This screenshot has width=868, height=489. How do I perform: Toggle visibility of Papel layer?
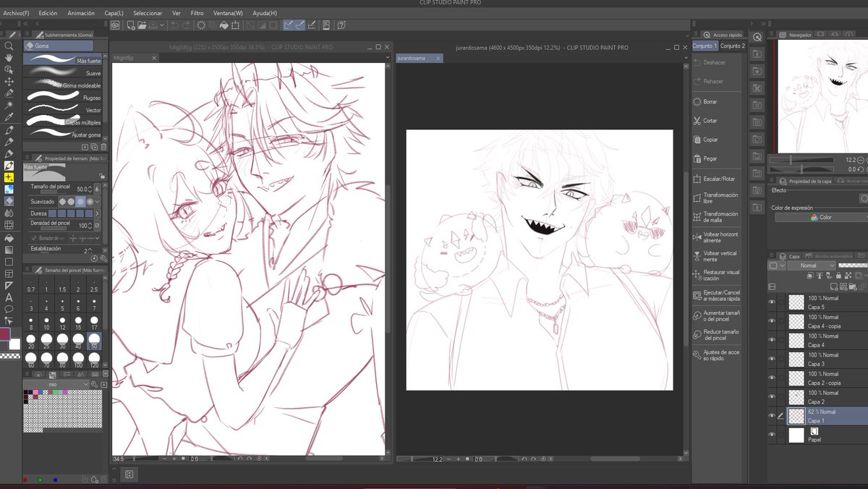[772, 435]
